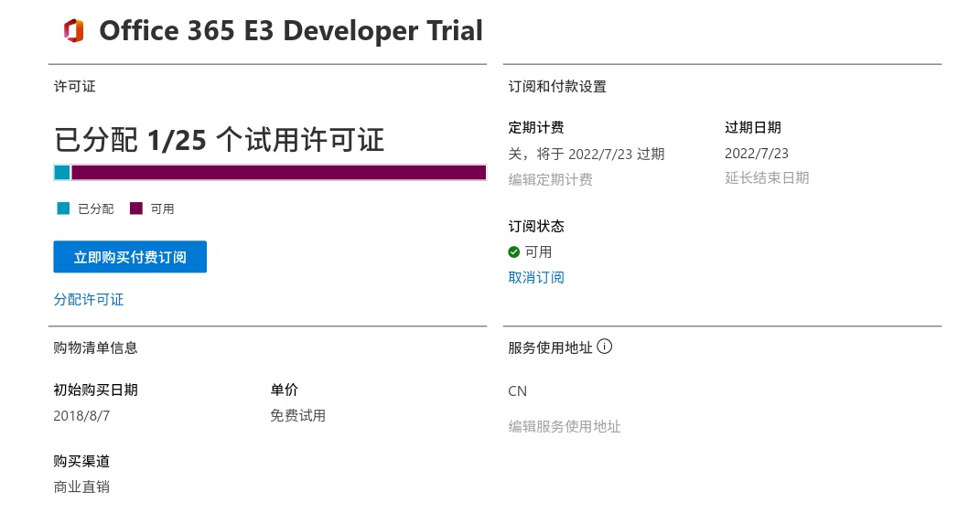Click the 2022/7/23 date under 过期日期
Image resolution: width=980 pixels, height=524 pixels.
pyautogui.click(x=757, y=154)
